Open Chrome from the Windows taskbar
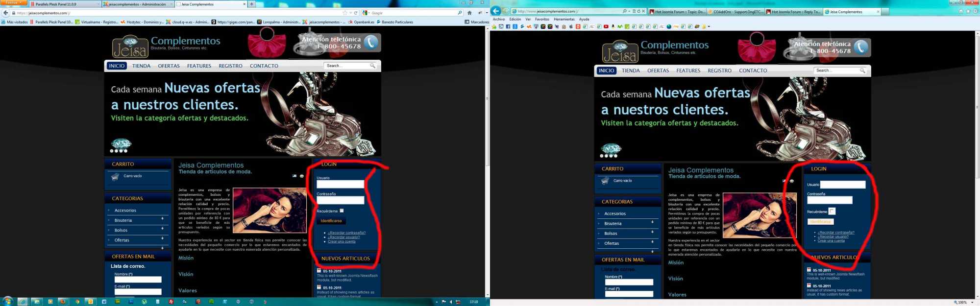This screenshot has width=980, height=306. coord(77,302)
